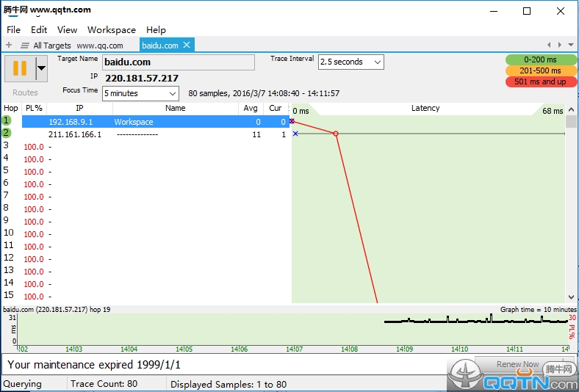The width and height of the screenshot is (579, 392).
Task: Click the Graph time = 10 minutes label
Action: [539, 309]
